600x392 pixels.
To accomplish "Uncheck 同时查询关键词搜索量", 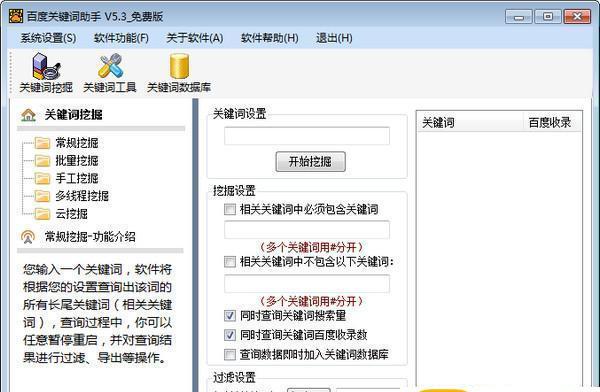I will point(230,316).
